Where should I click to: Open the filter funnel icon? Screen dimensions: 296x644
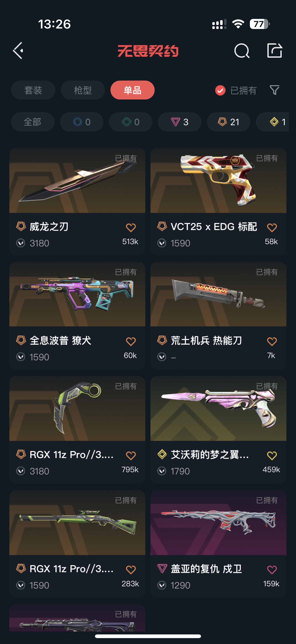[x=274, y=90]
